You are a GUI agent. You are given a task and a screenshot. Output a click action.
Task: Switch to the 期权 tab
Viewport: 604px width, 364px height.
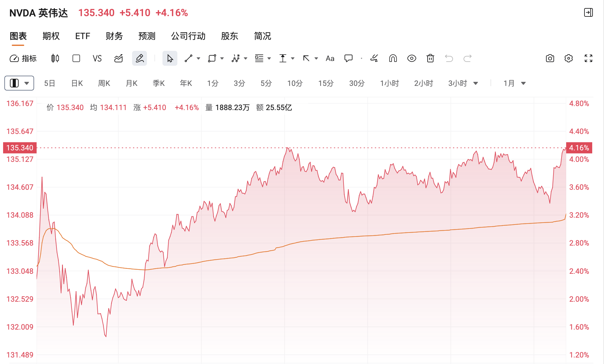(51, 36)
